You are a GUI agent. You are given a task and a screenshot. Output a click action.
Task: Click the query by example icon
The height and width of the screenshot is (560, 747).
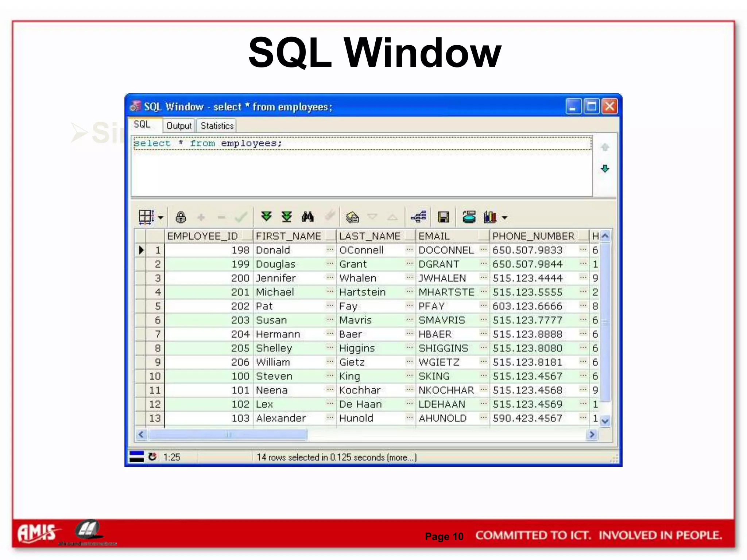click(352, 217)
